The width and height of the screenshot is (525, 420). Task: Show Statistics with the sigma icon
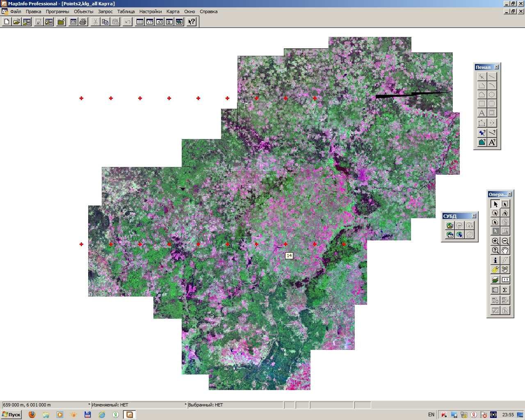click(x=505, y=290)
